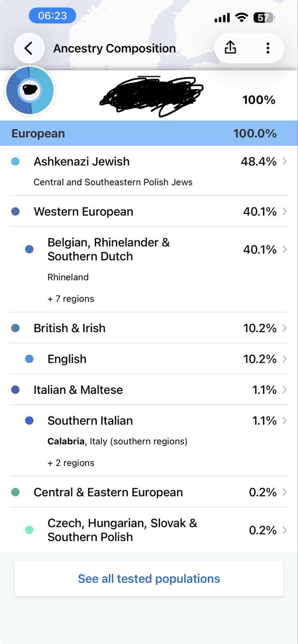
Task: Tap the Wi-Fi status icon
Action: [242, 18]
